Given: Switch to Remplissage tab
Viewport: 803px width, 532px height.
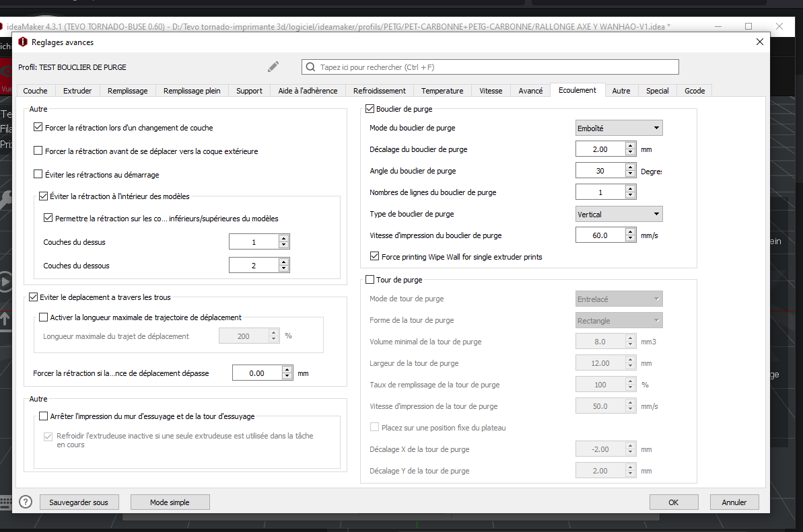Looking at the screenshot, I should click(127, 91).
